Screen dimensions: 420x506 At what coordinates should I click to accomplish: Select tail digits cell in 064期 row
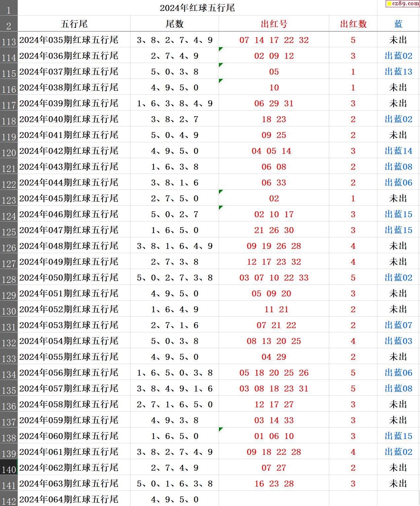coord(174,499)
